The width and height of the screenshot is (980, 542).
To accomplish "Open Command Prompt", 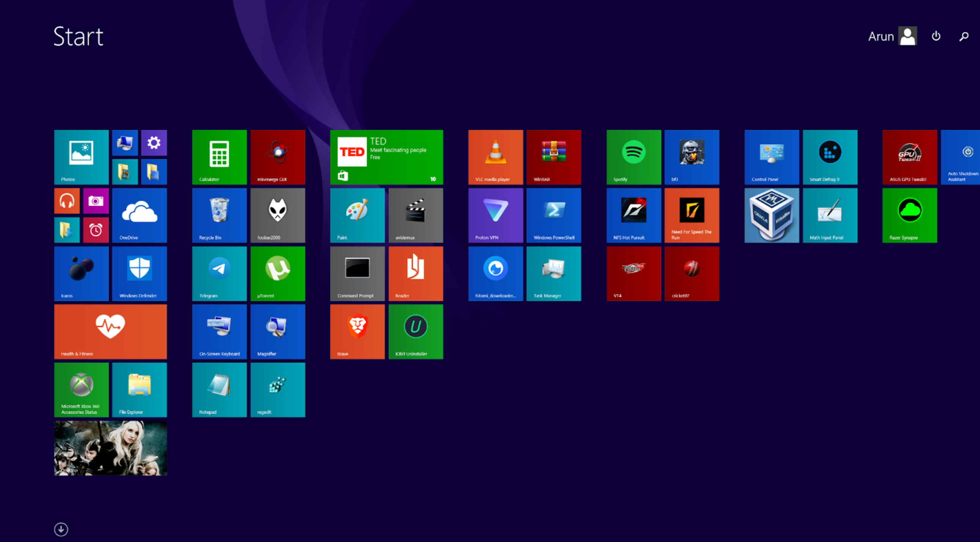I will pyautogui.click(x=357, y=273).
